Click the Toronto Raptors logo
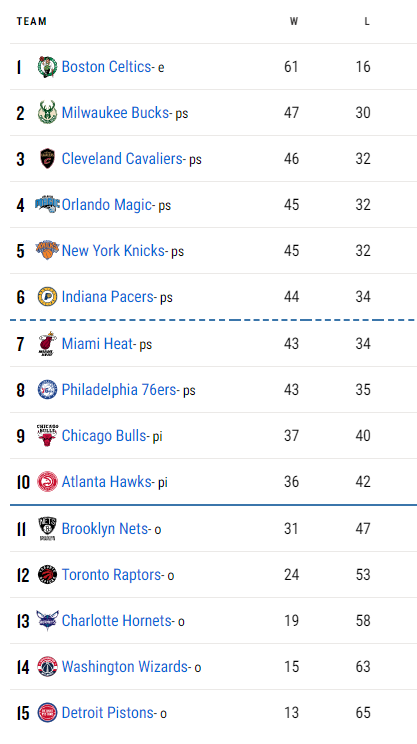The height and width of the screenshot is (744, 417). pos(47,575)
